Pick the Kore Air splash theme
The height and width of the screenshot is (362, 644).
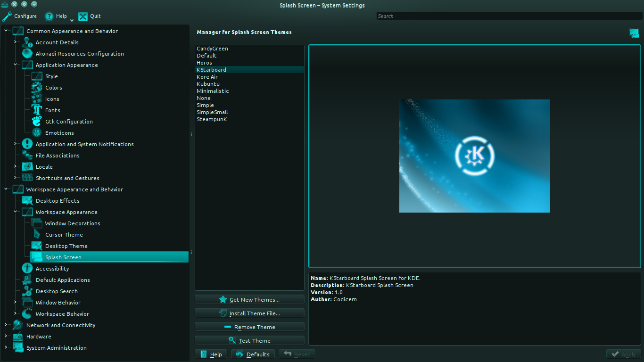click(249, 77)
